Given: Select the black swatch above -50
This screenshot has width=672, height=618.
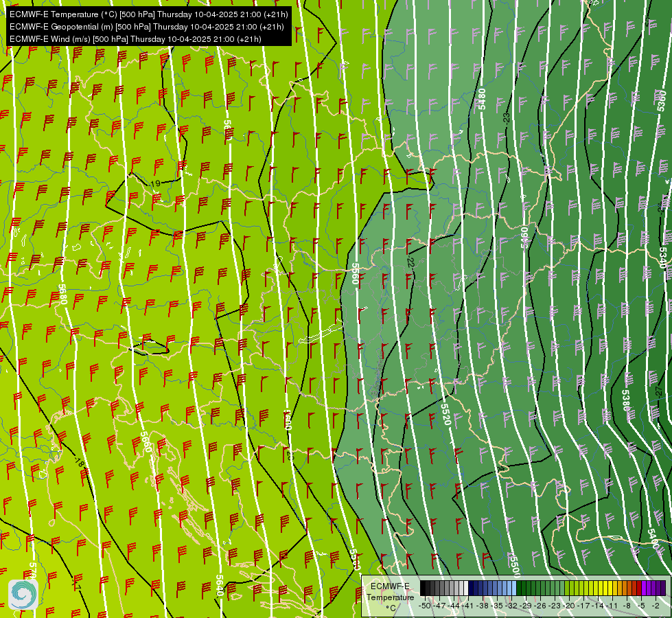Looking at the screenshot, I should click(x=423, y=588).
